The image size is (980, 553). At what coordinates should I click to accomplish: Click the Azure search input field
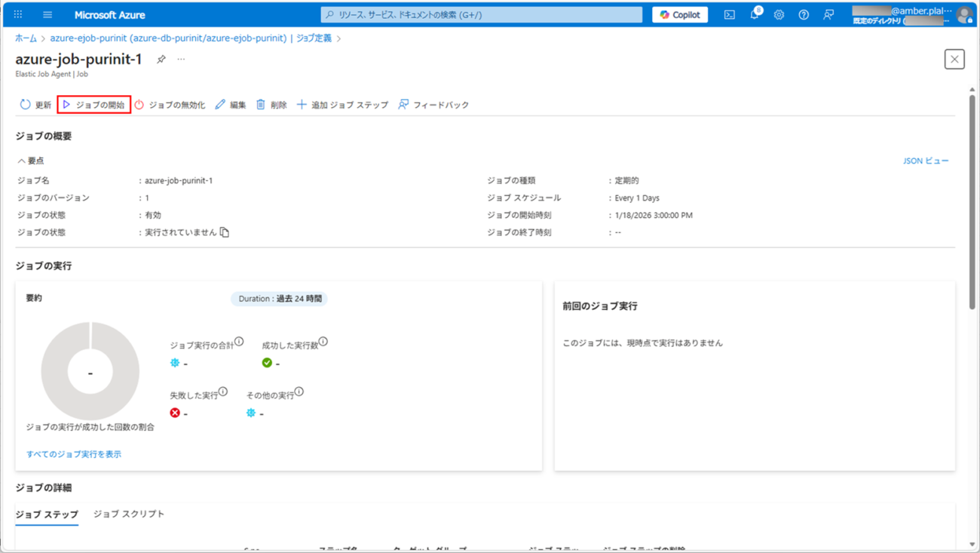click(x=482, y=14)
